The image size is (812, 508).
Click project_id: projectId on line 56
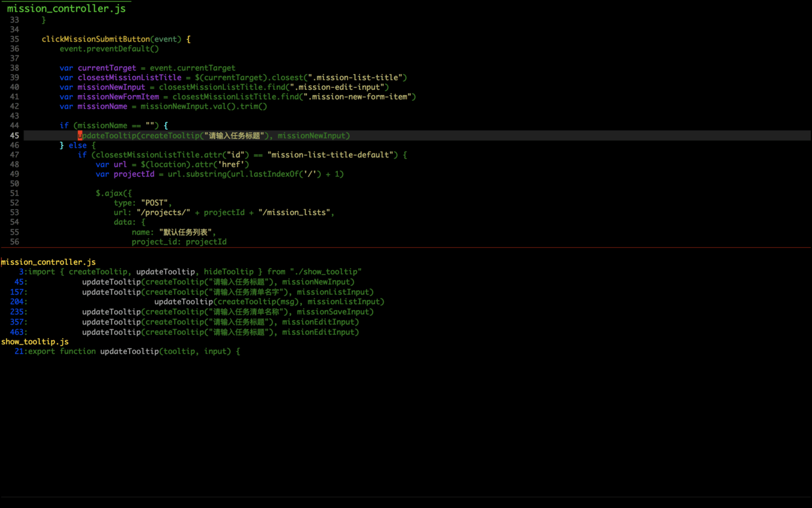tap(179, 242)
